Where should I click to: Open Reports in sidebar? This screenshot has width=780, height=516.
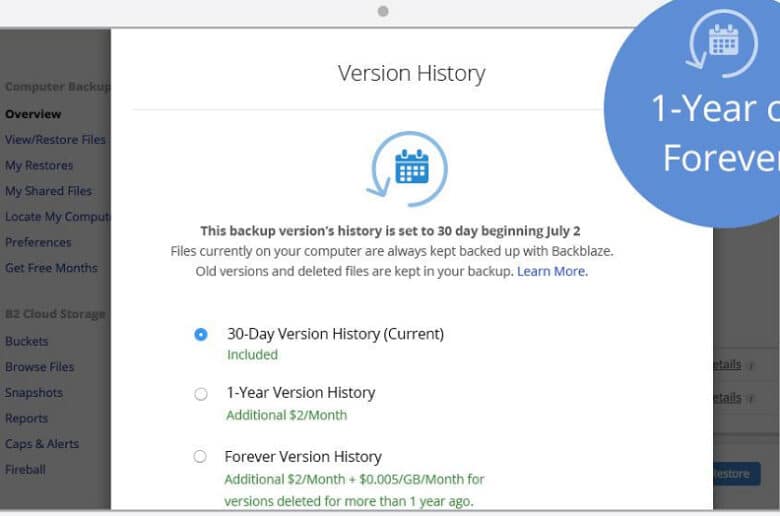coord(26,418)
